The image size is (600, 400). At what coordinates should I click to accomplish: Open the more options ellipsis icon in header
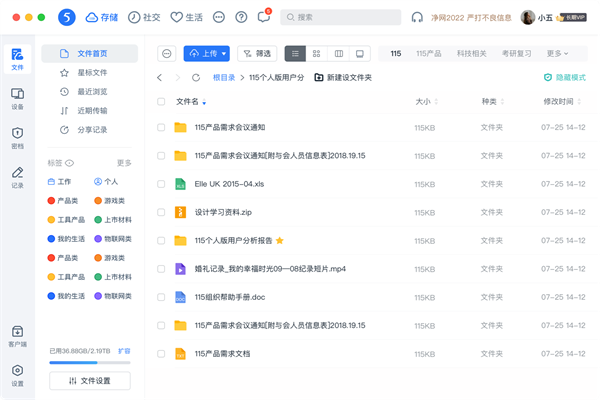(x=219, y=17)
